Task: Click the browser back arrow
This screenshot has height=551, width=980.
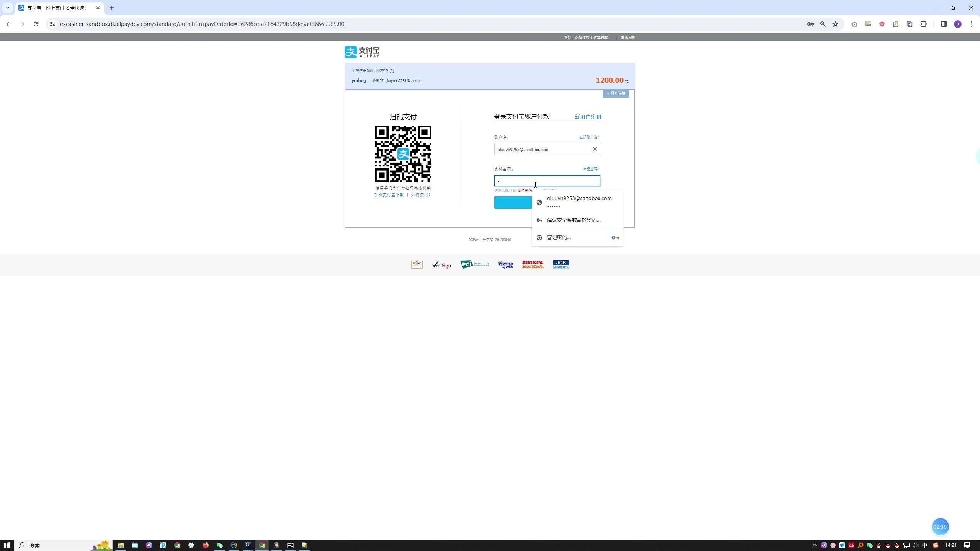Action: (x=8, y=24)
